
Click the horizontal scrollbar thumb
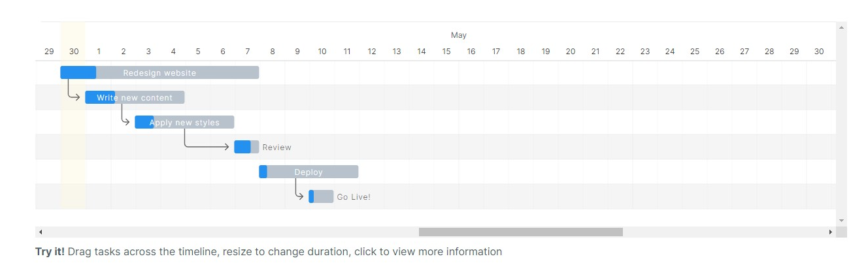[x=520, y=232]
